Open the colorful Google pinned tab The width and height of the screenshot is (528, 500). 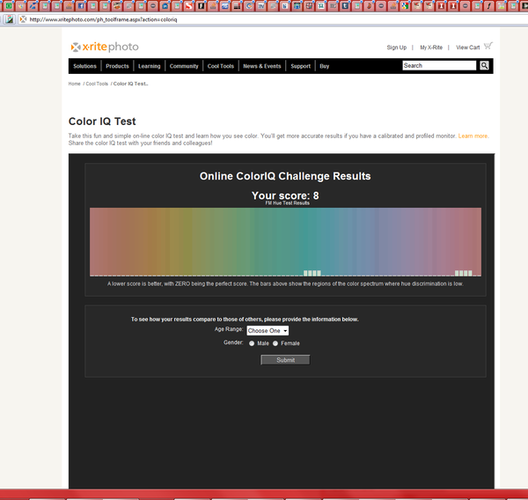click(x=405, y=6)
